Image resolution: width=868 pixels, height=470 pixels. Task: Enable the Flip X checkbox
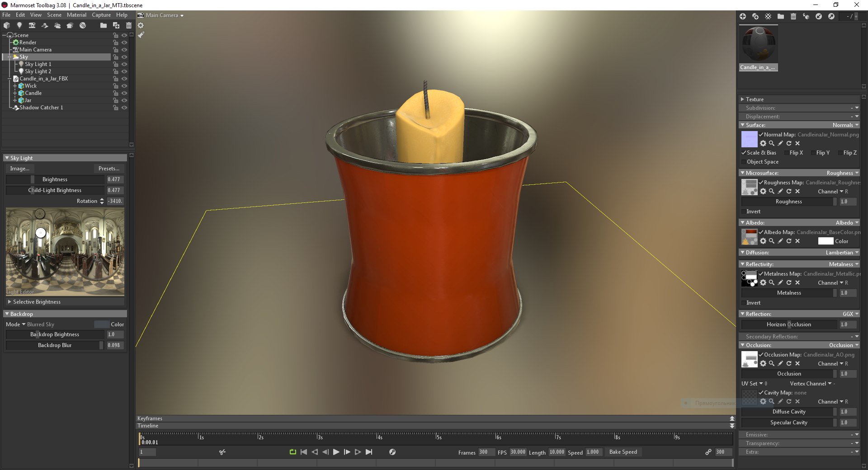pyautogui.click(x=786, y=153)
